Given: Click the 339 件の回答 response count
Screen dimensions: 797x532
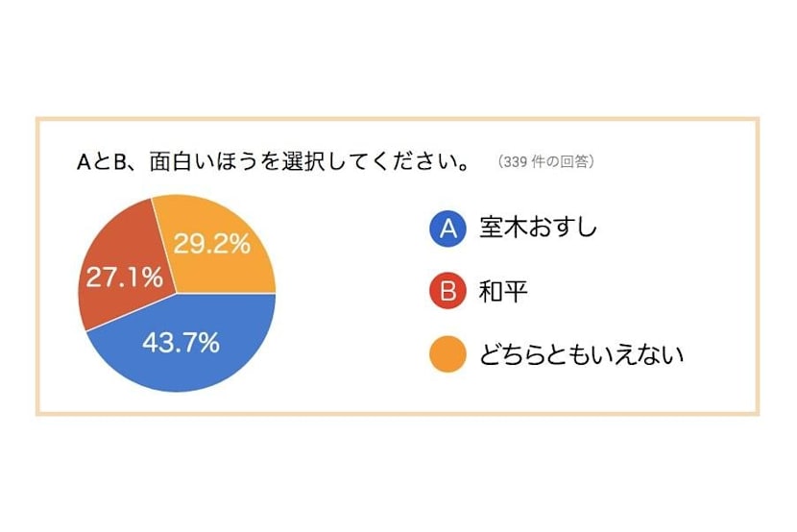Looking at the screenshot, I should click(546, 161).
